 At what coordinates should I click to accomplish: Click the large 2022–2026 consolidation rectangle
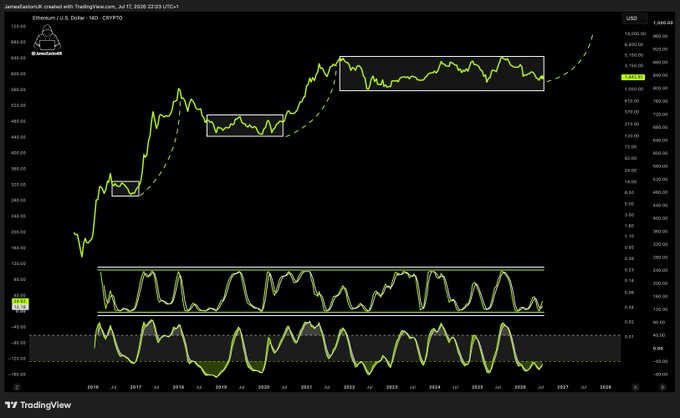(441, 73)
